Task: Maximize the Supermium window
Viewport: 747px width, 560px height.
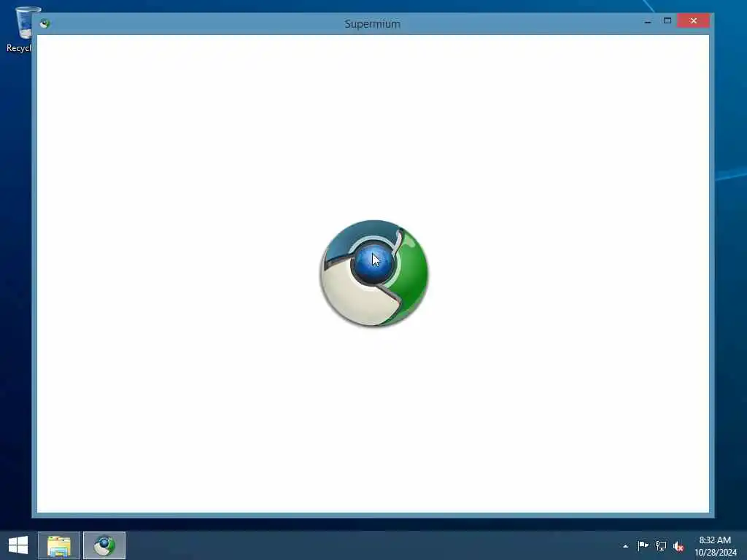Action: [x=667, y=21]
